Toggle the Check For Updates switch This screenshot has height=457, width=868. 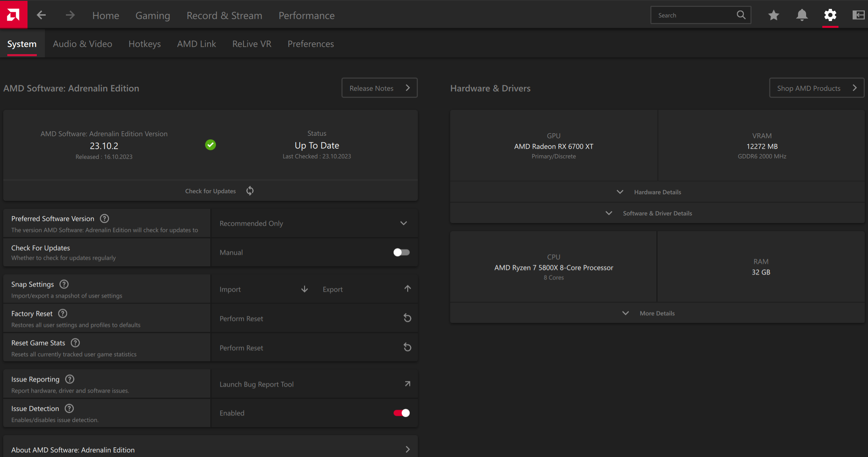click(401, 253)
